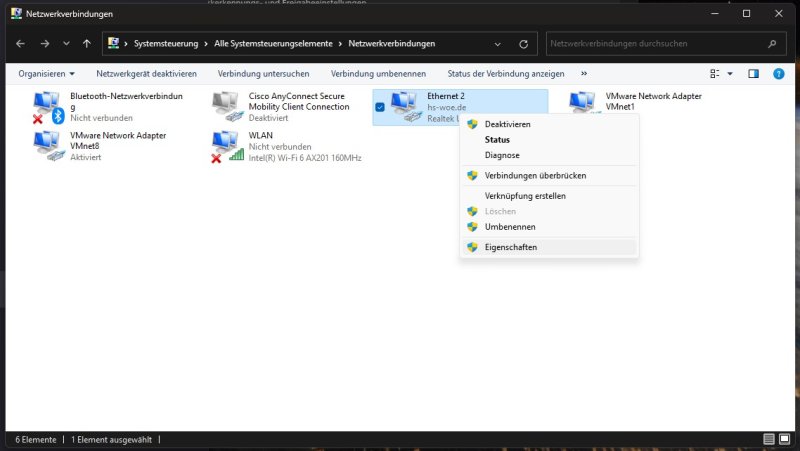Click the address bar folder icon

point(113,43)
